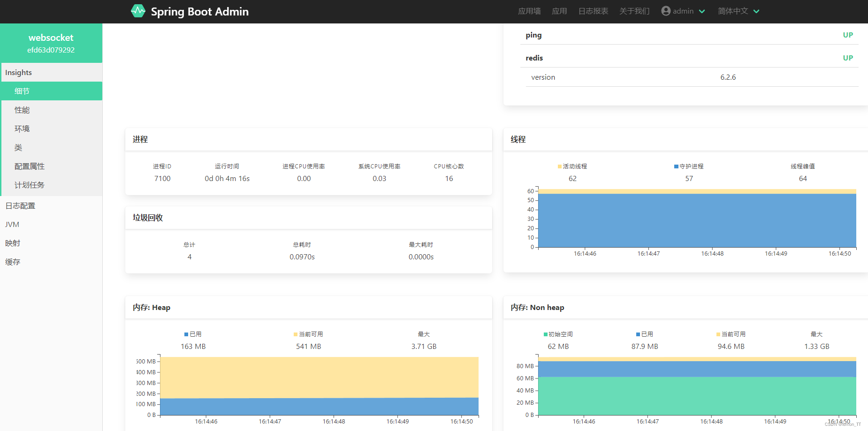Click the Spring Boot Admin heartbeat logo
The image size is (868, 431).
138,11
